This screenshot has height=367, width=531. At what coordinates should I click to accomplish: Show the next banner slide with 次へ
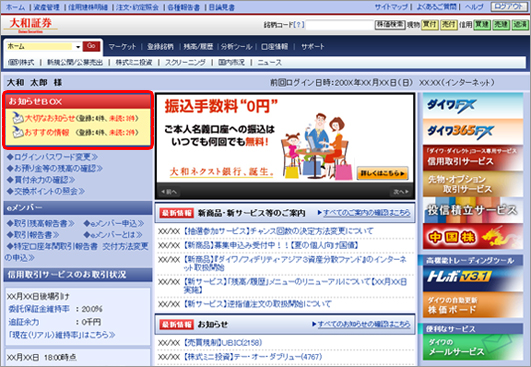point(401,192)
